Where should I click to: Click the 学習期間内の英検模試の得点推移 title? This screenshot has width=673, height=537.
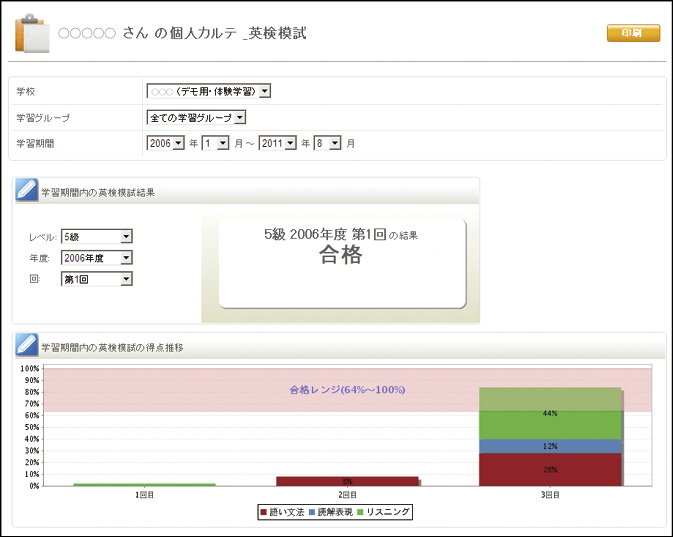(112, 348)
